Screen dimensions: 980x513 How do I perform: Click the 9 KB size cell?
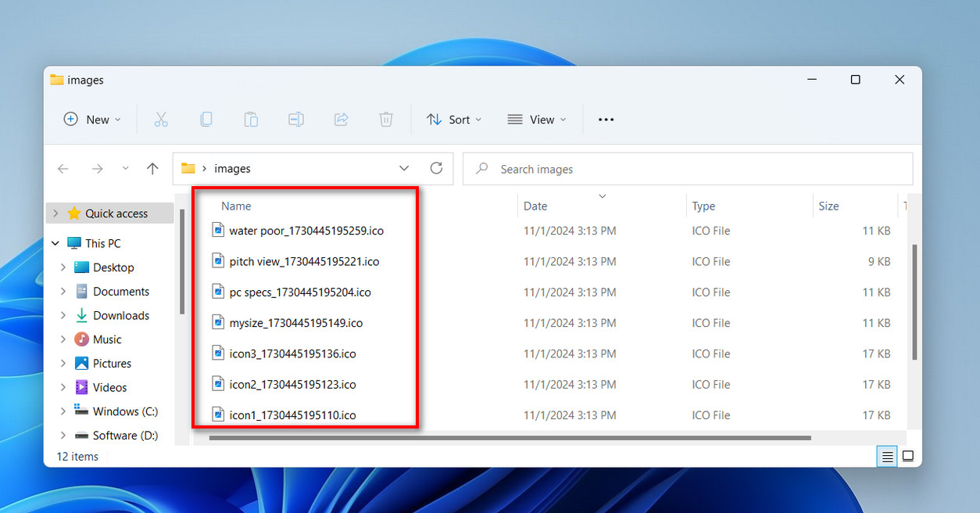[x=879, y=261]
